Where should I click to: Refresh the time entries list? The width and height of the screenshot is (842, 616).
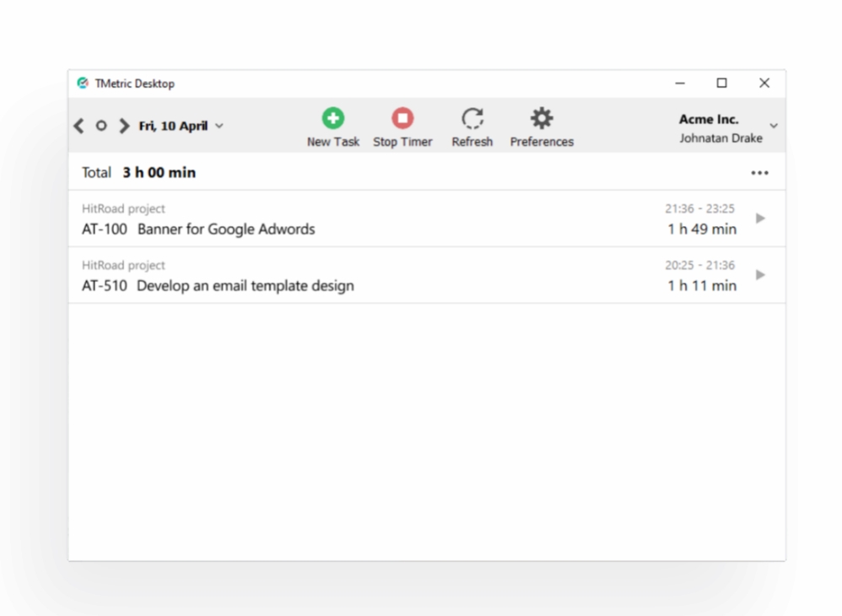tap(472, 125)
